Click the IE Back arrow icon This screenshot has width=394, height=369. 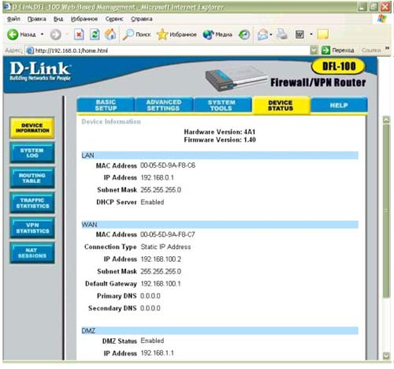pos(13,35)
